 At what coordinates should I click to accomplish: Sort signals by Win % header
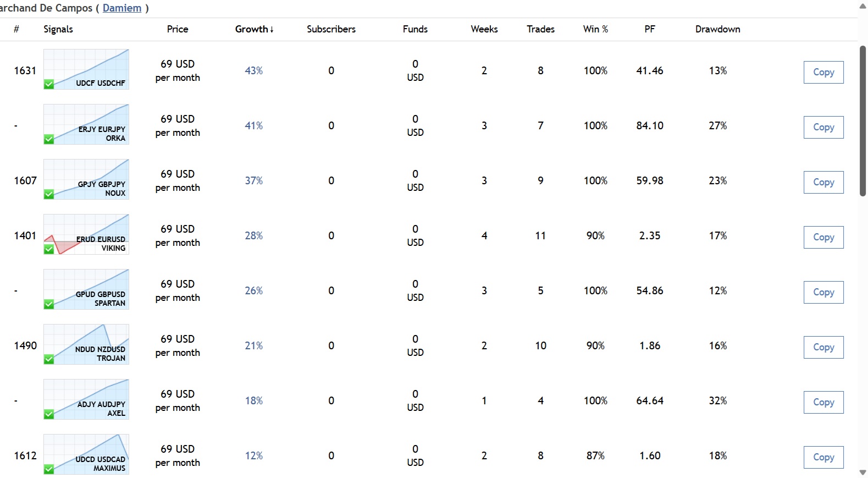(595, 29)
